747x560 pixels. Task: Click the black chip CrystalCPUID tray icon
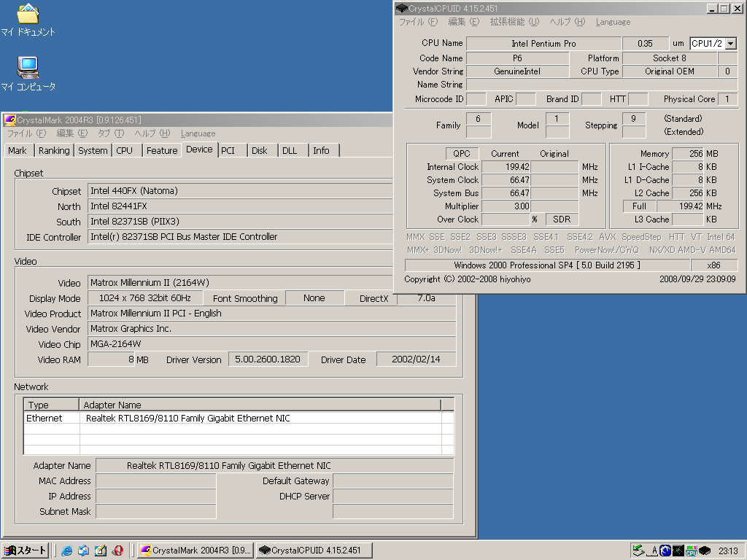point(705,551)
